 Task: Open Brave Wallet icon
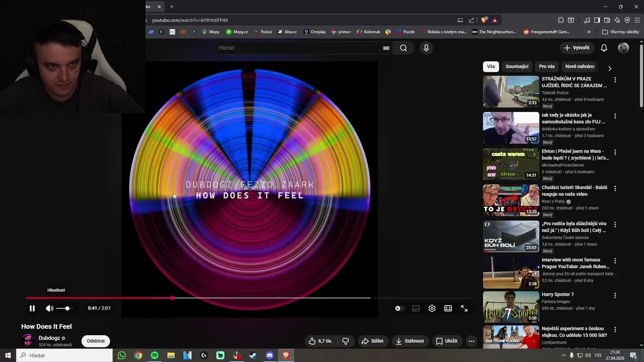[607, 20]
